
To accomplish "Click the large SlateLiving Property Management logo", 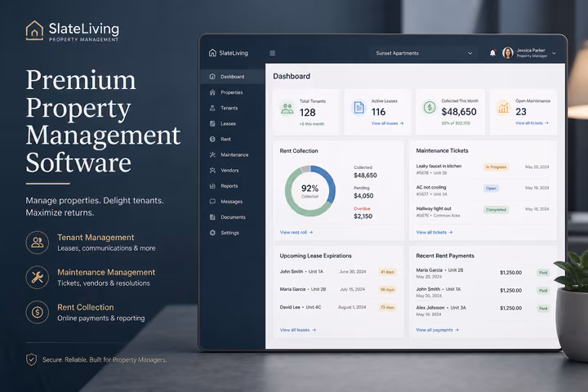I will (73, 31).
